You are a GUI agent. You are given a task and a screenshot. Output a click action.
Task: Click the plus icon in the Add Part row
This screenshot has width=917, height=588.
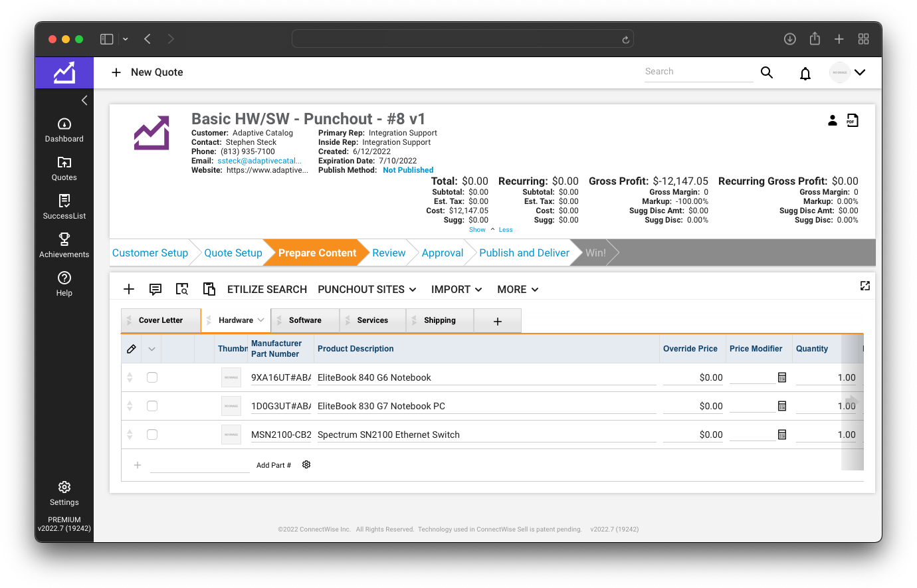click(138, 465)
